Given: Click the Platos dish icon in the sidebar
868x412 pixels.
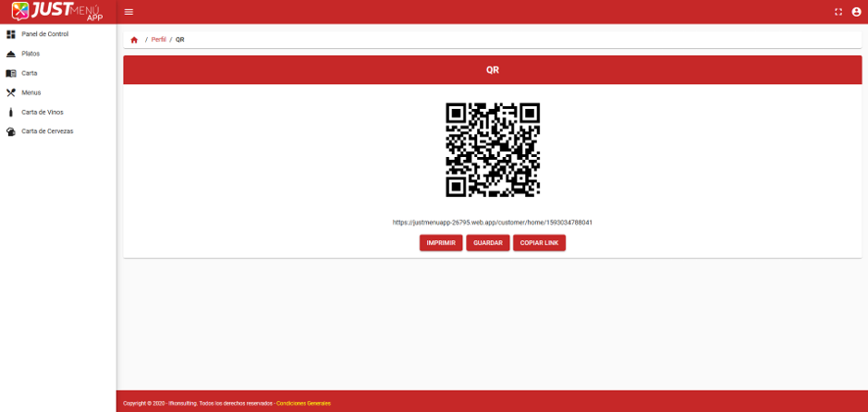Looking at the screenshot, I should click(11, 54).
